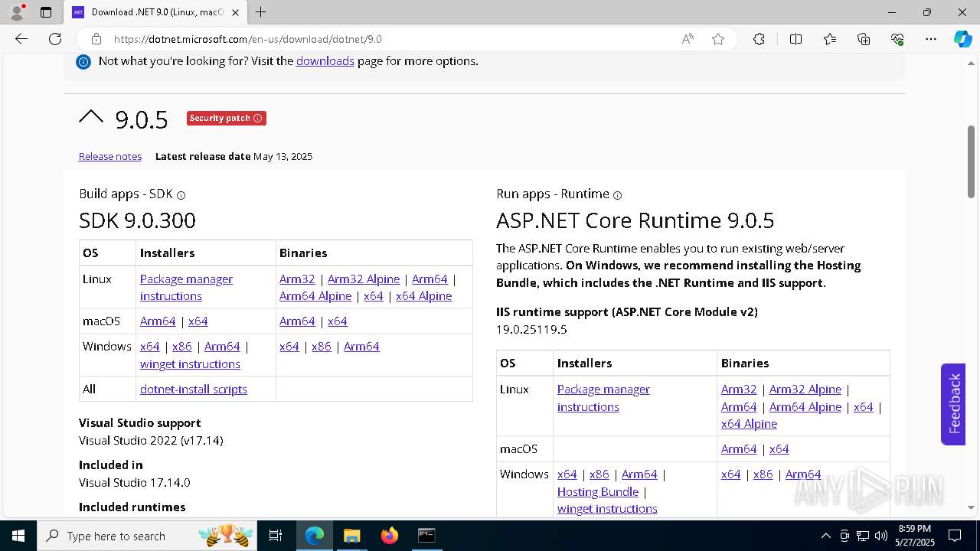980x551 pixels.
Task: Download SDK Windows Arm64 installer
Action: click(222, 347)
